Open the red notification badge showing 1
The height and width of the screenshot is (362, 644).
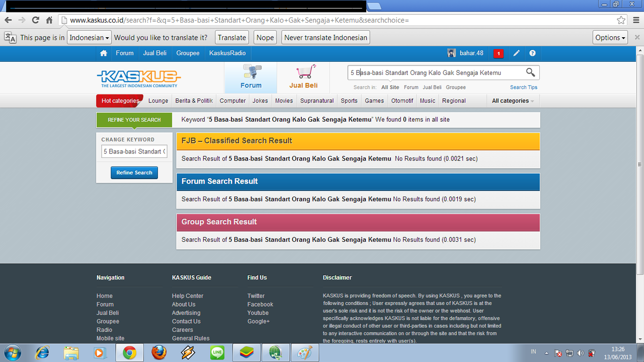pos(499,53)
